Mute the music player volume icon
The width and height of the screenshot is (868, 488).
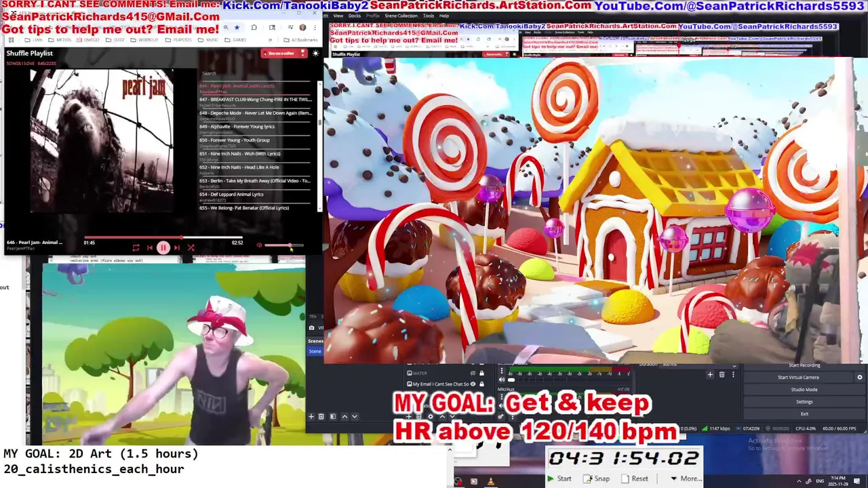tap(259, 245)
